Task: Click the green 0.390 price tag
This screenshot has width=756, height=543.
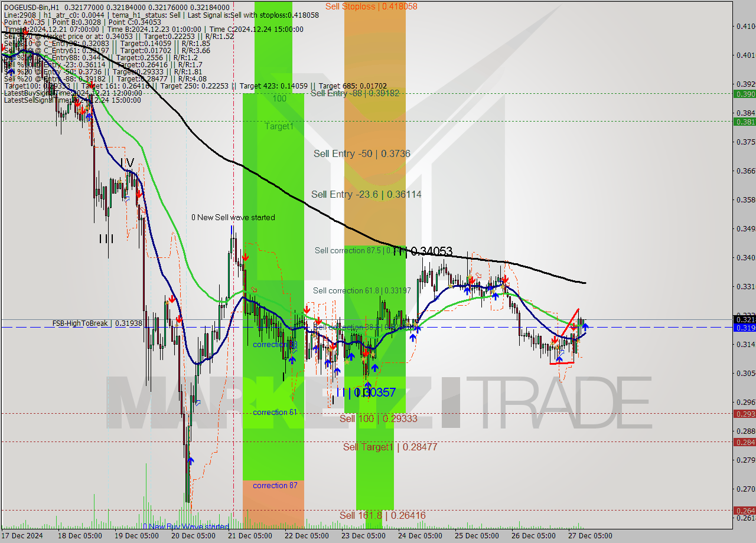Action: click(744, 94)
